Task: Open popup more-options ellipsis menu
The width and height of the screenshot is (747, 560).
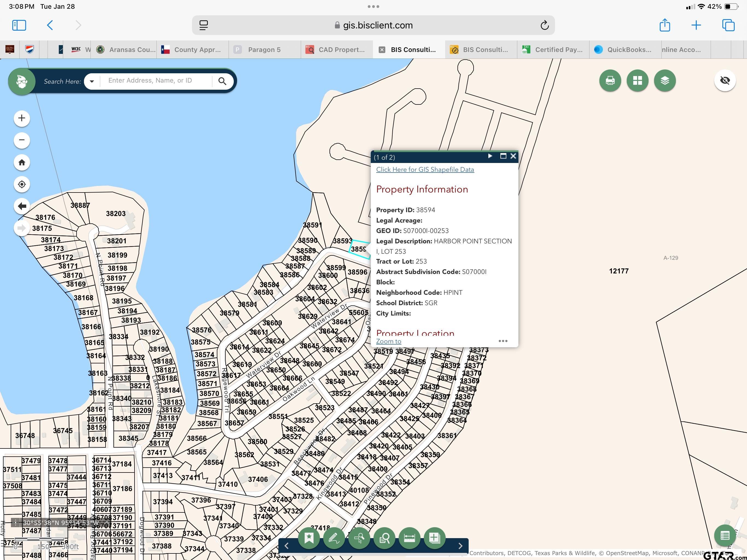Action: [x=503, y=341]
